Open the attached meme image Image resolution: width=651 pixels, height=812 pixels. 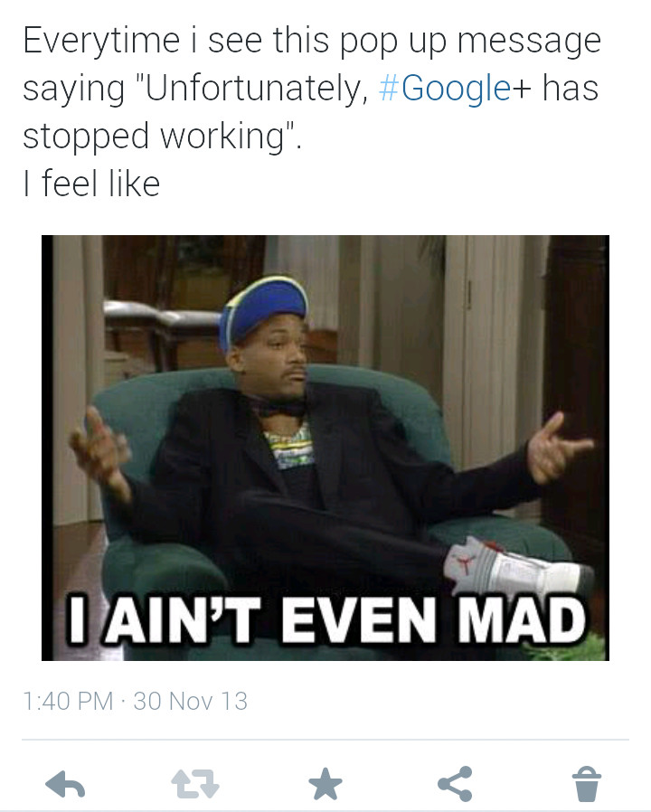[x=325, y=448]
